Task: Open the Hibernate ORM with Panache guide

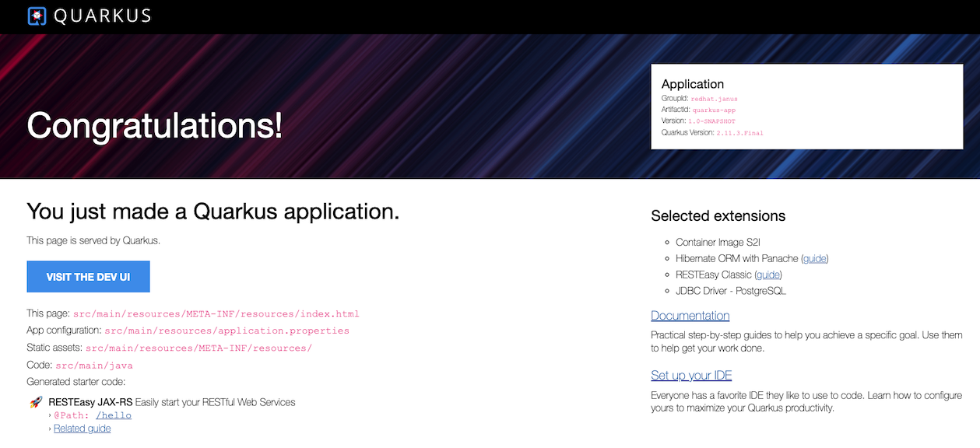Action: (x=815, y=258)
